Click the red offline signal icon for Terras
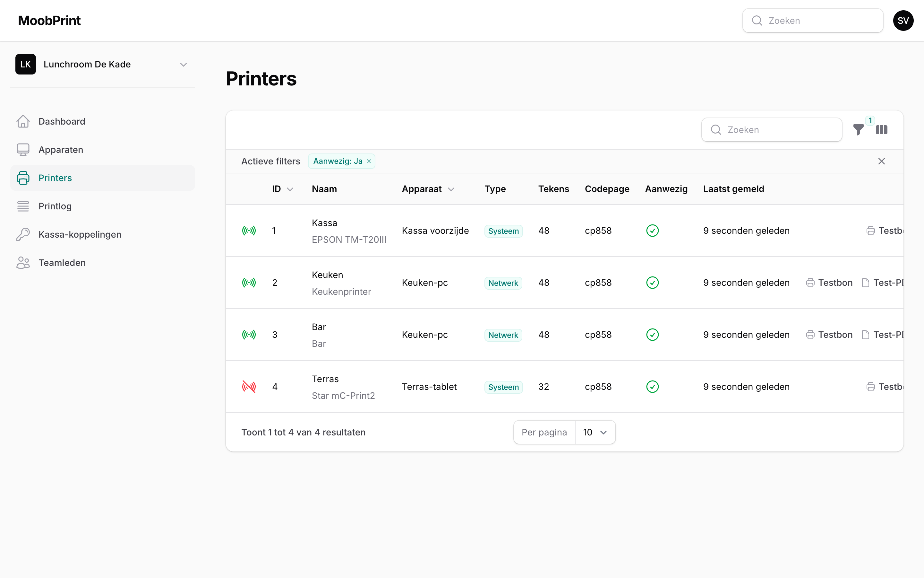This screenshot has width=924, height=578. pyautogui.click(x=249, y=387)
